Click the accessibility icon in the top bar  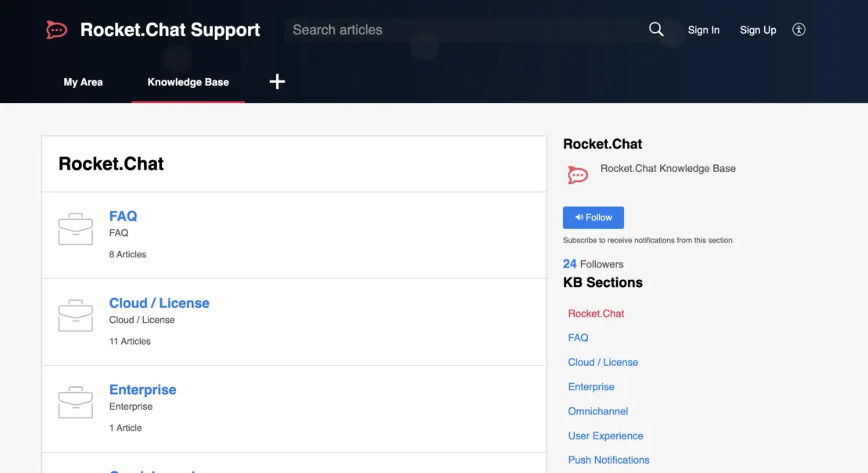coord(798,29)
